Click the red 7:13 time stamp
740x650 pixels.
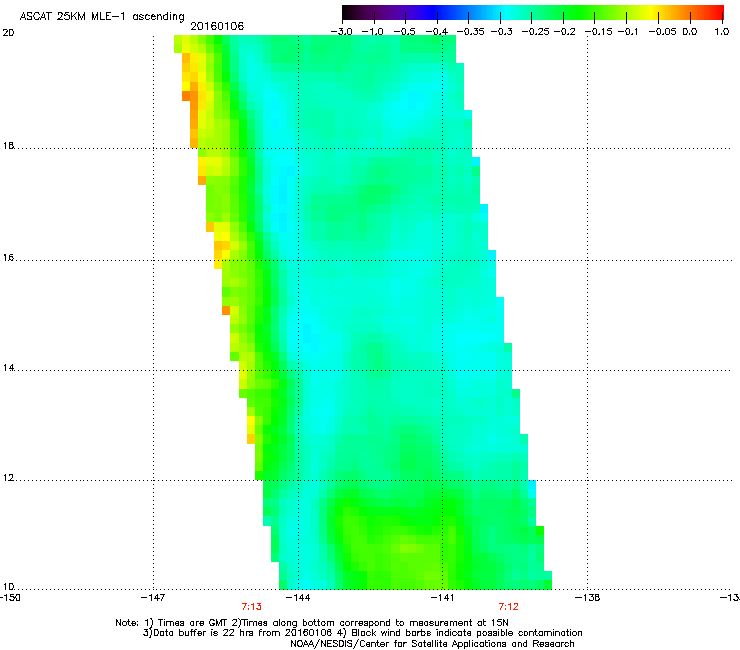[x=252, y=607]
